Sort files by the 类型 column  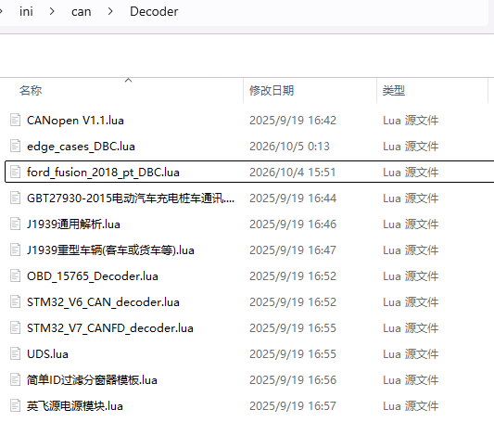tap(394, 91)
